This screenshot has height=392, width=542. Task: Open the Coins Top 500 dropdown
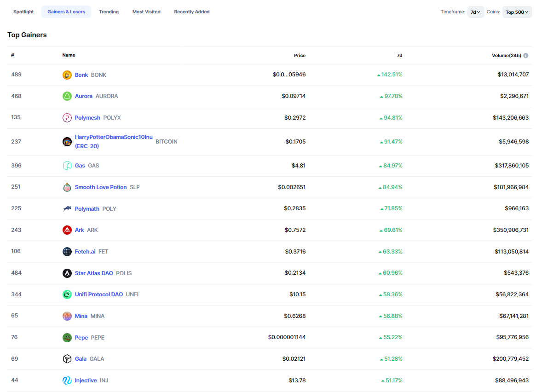coord(517,12)
